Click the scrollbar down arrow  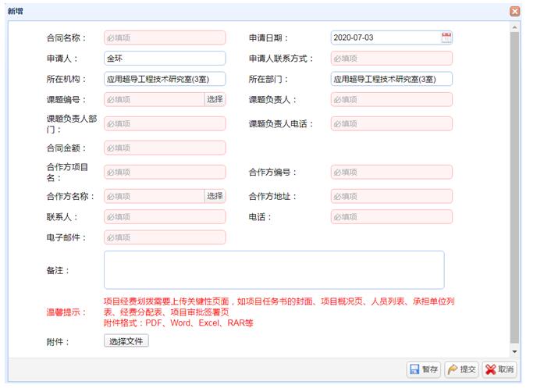pos(514,351)
